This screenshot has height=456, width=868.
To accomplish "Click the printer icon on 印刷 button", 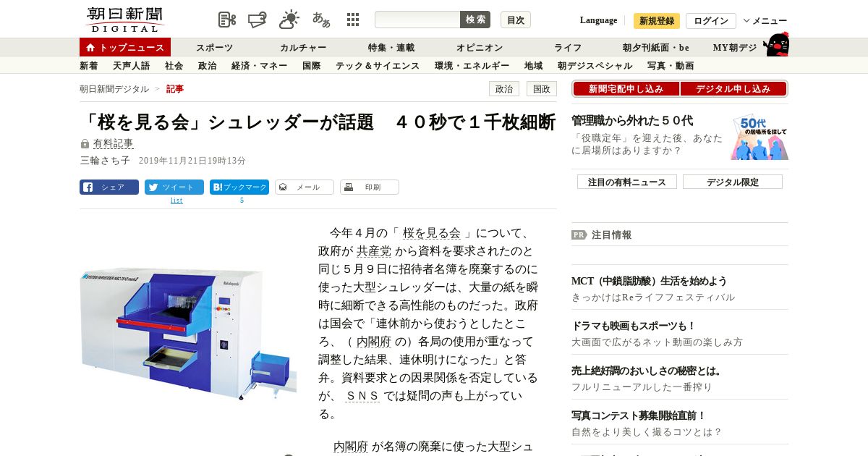I will click(349, 187).
